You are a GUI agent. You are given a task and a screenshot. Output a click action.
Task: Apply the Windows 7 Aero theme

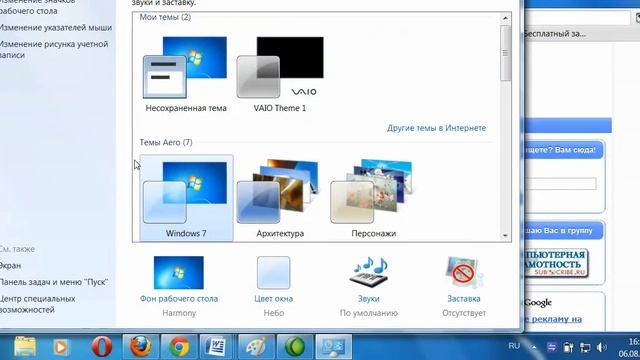186,198
